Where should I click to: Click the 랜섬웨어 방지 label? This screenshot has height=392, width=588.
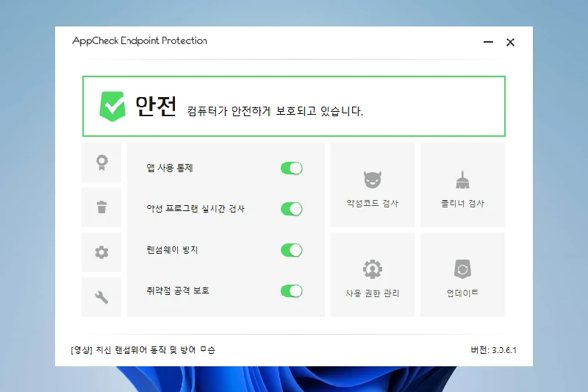[x=172, y=249]
